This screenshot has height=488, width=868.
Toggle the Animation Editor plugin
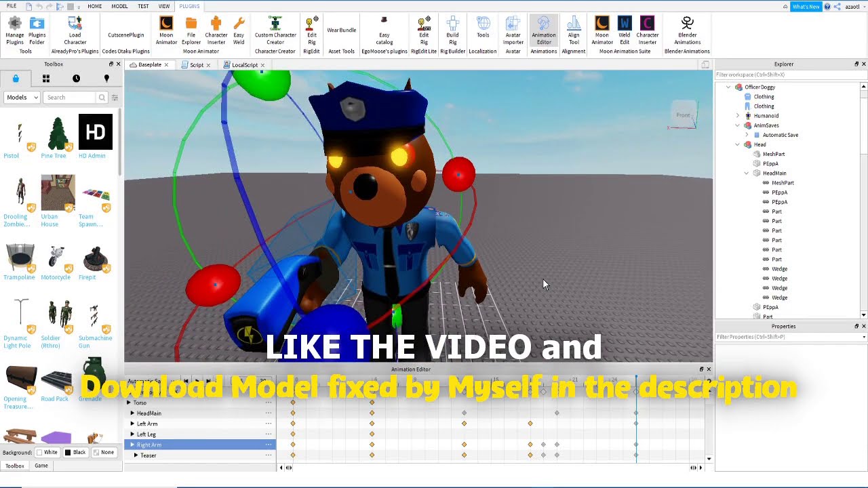tap(543, 31)
